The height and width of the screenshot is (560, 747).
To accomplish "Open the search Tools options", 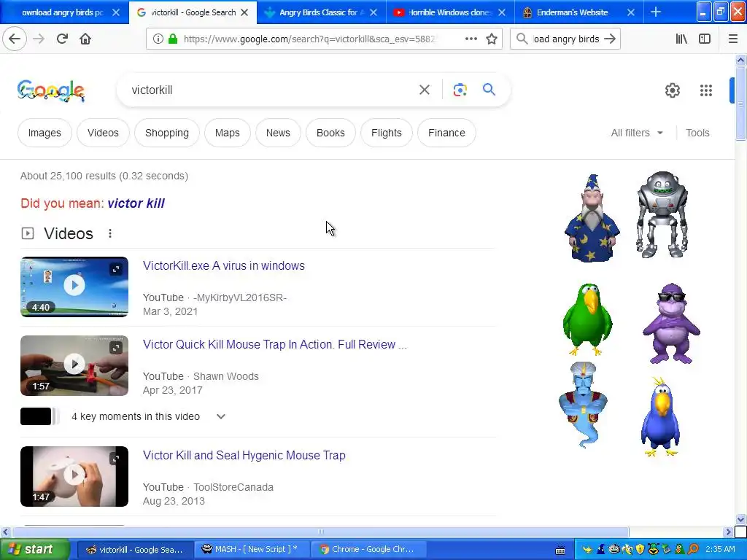I will [x=697, y=133].
